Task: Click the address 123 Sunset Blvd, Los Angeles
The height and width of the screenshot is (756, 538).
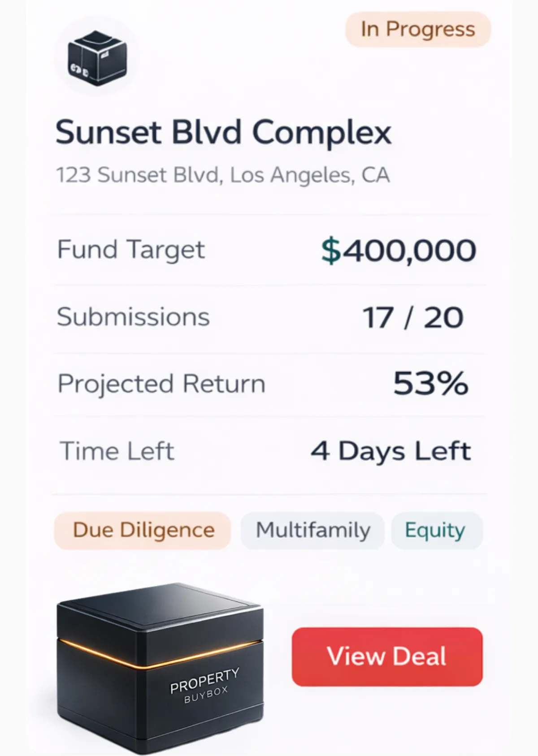Action: pyautogui.click(x=223, y=175)
